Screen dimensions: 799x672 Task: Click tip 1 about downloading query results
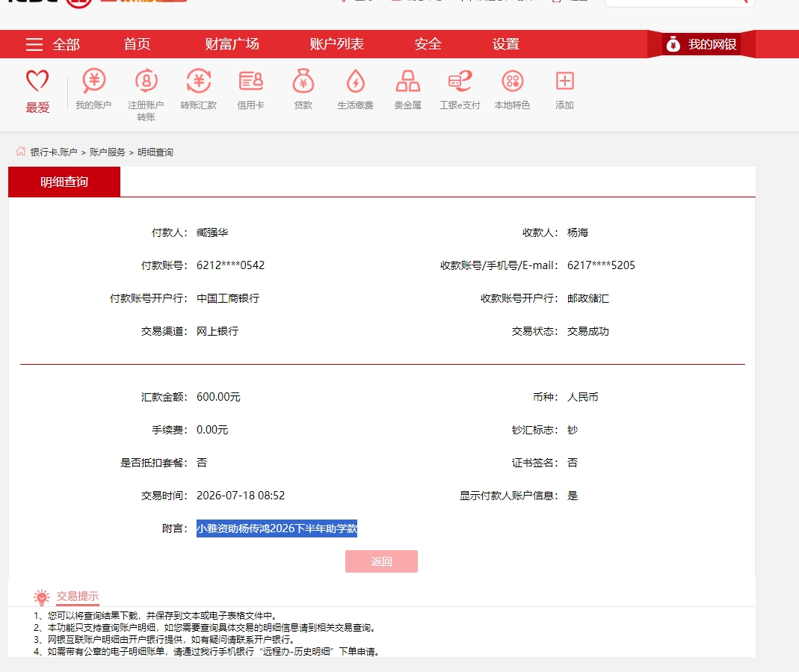point(156,615)
